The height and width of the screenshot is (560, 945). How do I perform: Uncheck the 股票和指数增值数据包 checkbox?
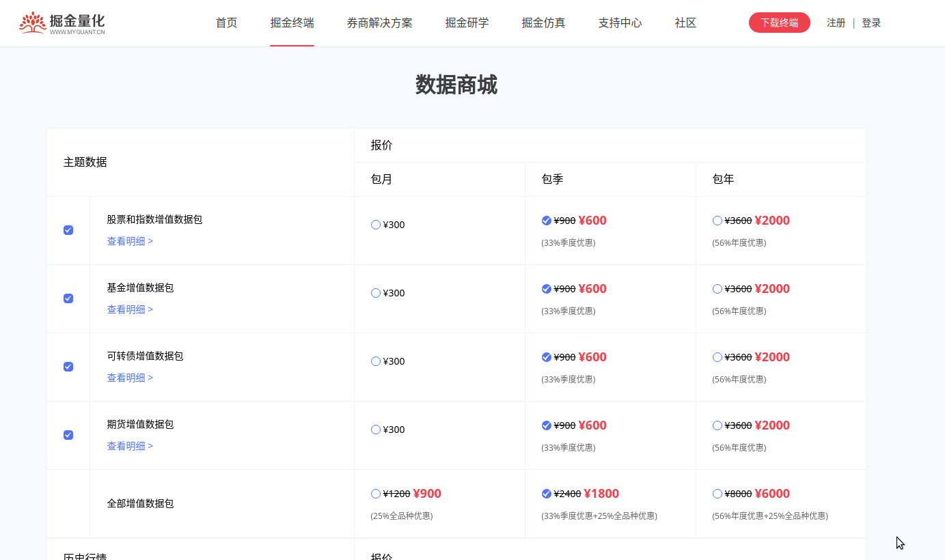coord(68,230)
